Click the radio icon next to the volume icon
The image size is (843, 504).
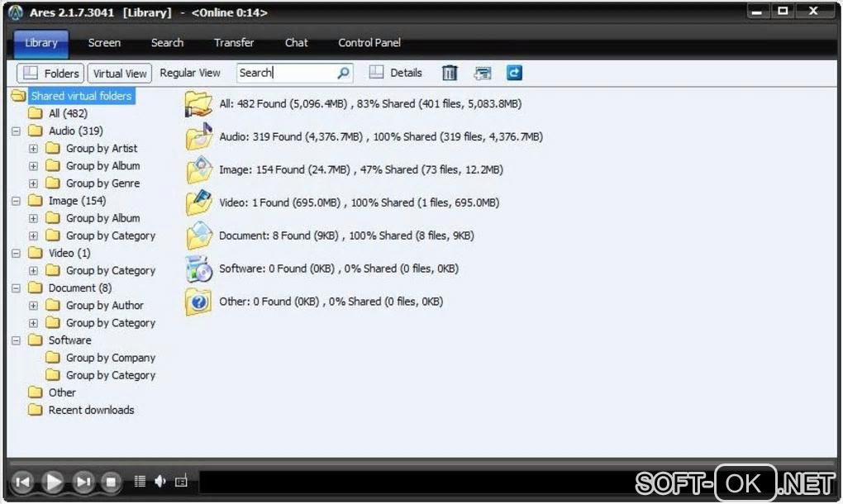click(x=181, y=482)
